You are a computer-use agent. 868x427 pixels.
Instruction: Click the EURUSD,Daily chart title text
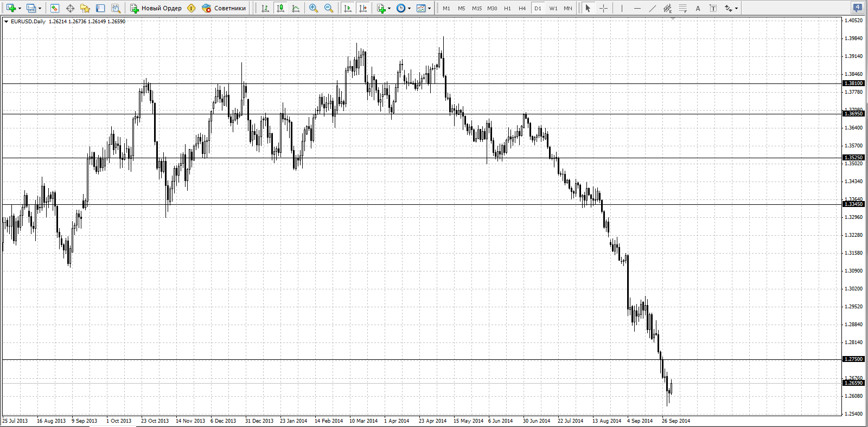[x=28, y=22]
